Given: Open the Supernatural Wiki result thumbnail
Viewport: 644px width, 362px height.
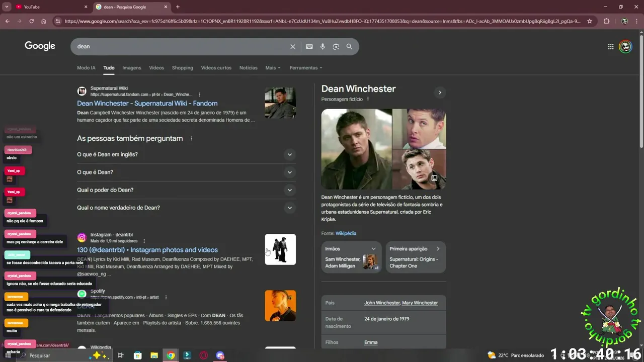Looking at the screenshot, I should (280, 103).
